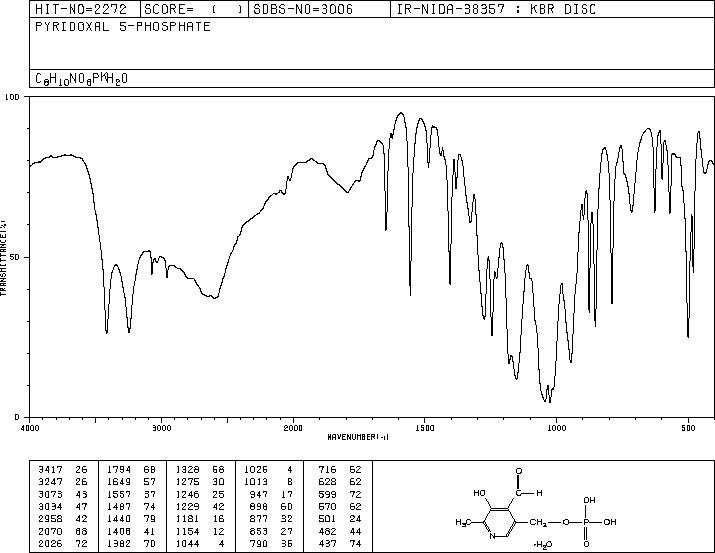
Task: Click the PYRIDOXAL 5-PHOSPHATE compound name
Action: [x=123, y=27]
